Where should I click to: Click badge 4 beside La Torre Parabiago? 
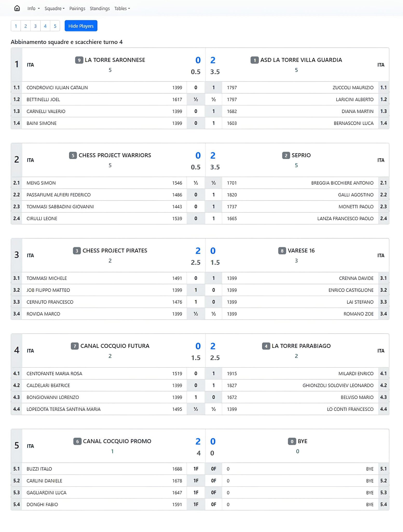pos(265,346)
